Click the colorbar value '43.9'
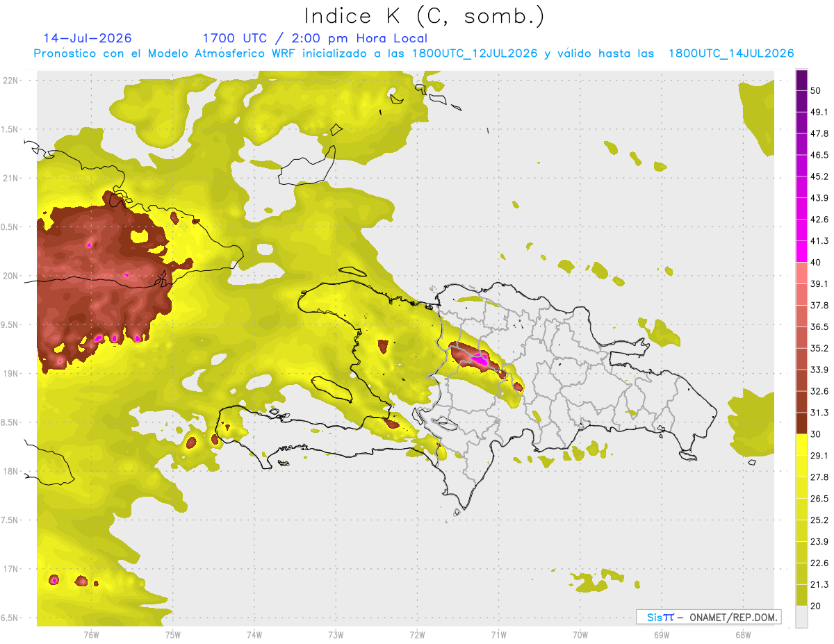 pyautogui.click(x=819, y=198)
